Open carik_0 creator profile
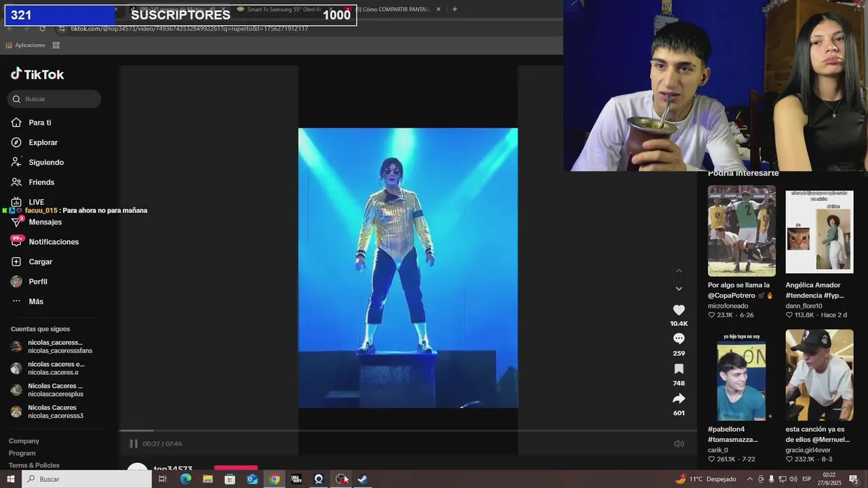 (x=717, y=450)
